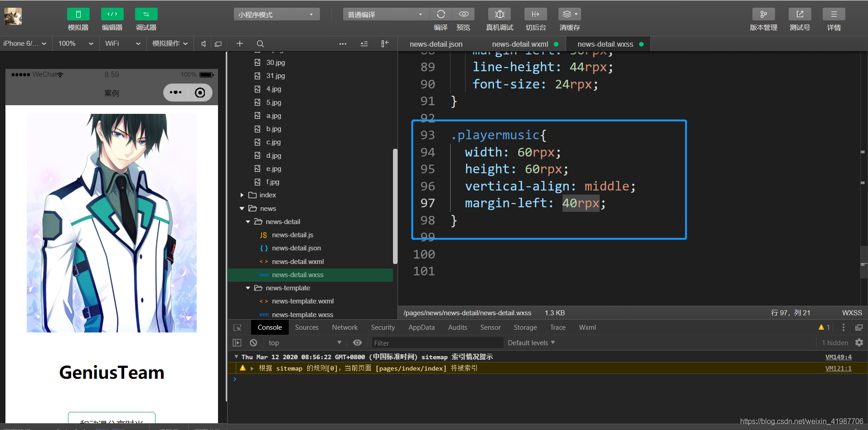The image size is (868, 430).
Task: Expand the sitemap warning message
Action: 252,368
